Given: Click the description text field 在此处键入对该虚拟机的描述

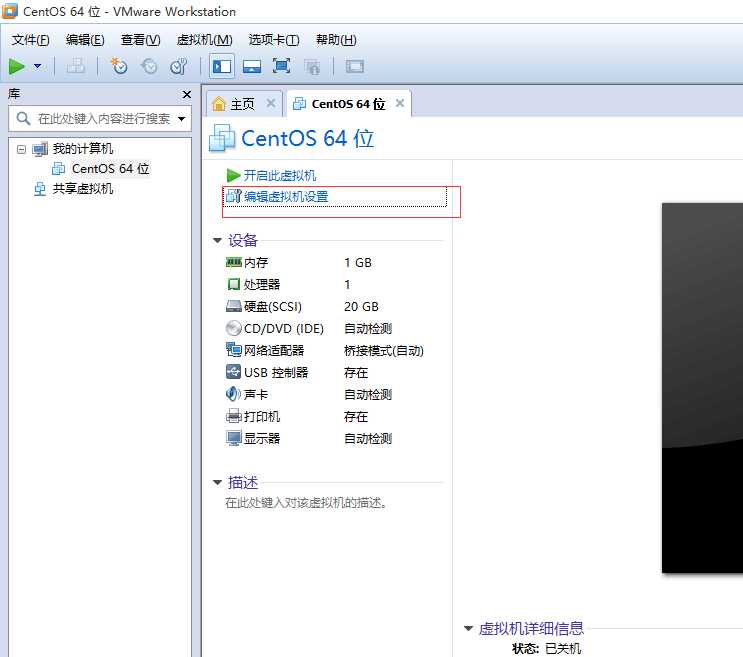Looking at the screenshot, I should (x=306, y=503).
